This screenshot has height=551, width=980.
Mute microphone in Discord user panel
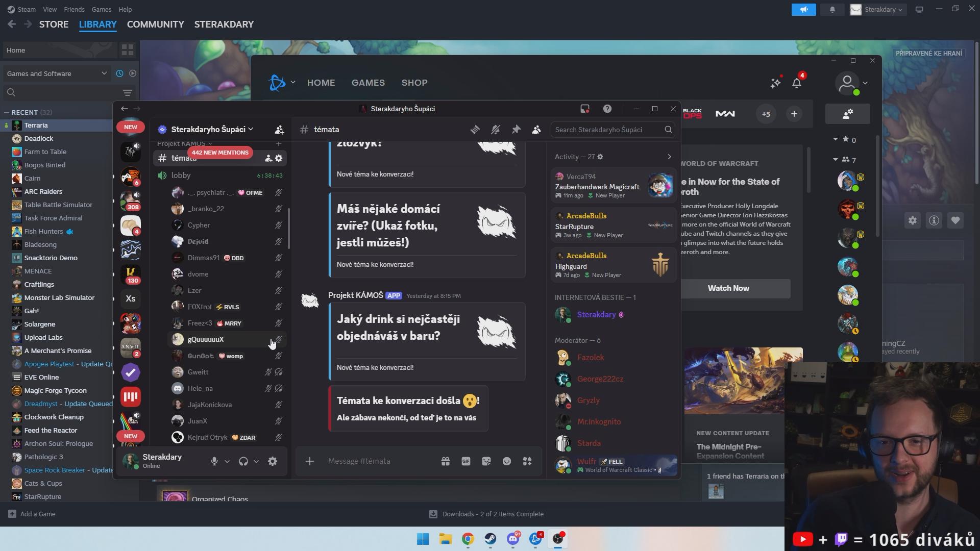click(x=214, y=461)
